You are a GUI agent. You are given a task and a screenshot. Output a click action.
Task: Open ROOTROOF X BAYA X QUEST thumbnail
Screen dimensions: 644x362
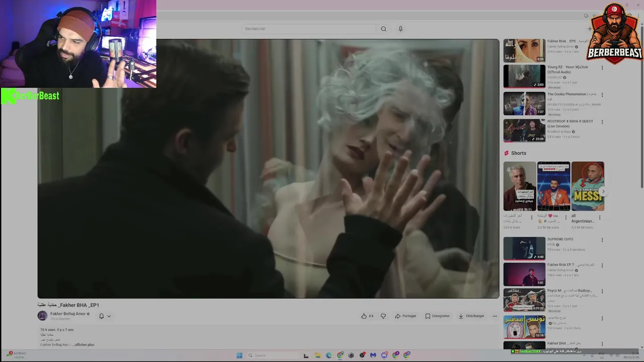[x=524, y=130]
